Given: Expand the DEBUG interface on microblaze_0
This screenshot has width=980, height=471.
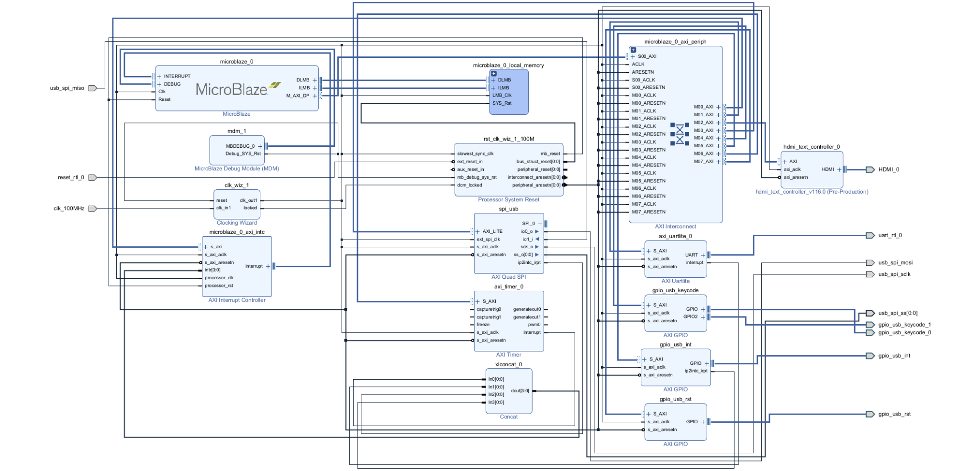Looking at the screenshot, I should [159, 84].
